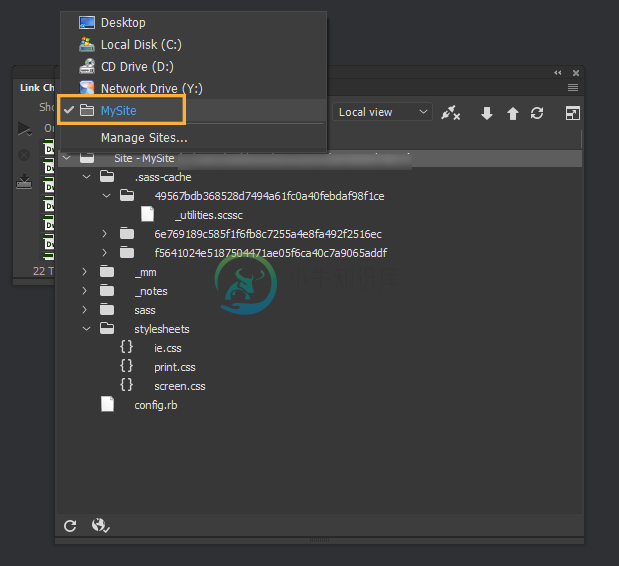The width and height of the screenshot is (619, 566).
Task: Expand the sass folder
Action: (x=84, y=309)
